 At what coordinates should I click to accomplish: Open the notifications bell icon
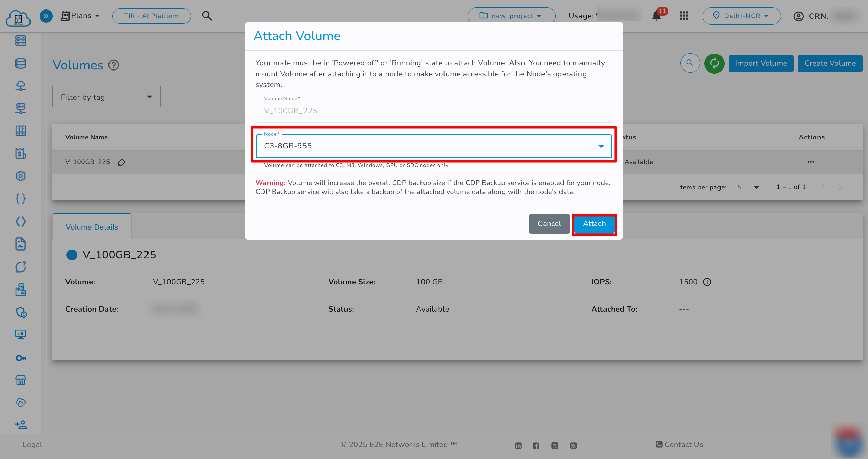(x=657, y=16)
